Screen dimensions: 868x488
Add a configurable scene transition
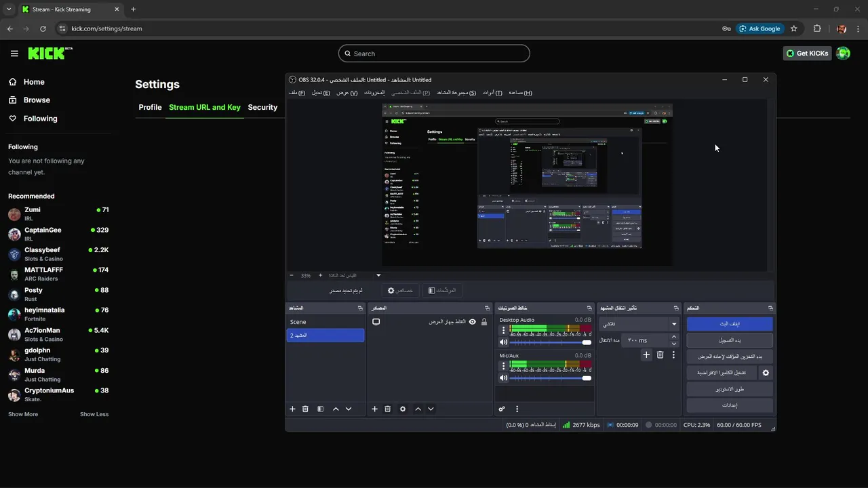[x=646, y=354]
